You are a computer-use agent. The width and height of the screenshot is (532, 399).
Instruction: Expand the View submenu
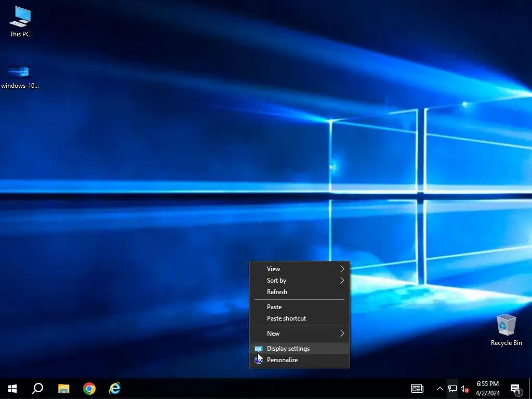(299, 269)
